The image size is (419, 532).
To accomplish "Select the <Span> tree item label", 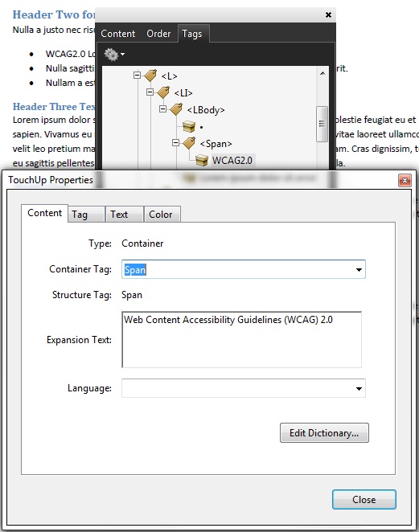I will tap(216, 144).
